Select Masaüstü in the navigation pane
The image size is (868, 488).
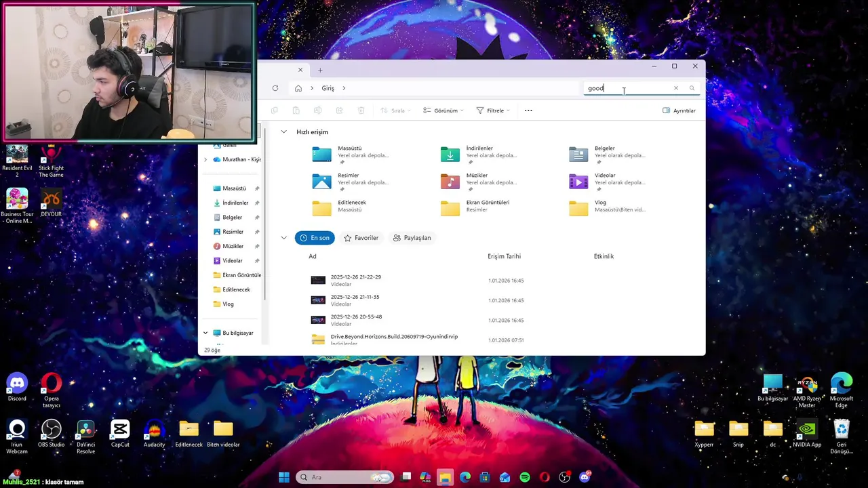pos(235,188)
